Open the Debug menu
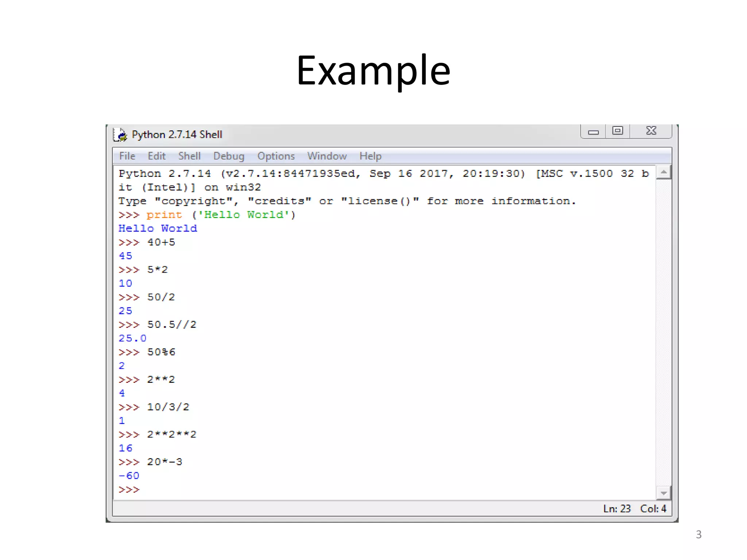This screenshot has height=560, width=747. (x=229, y=156)
